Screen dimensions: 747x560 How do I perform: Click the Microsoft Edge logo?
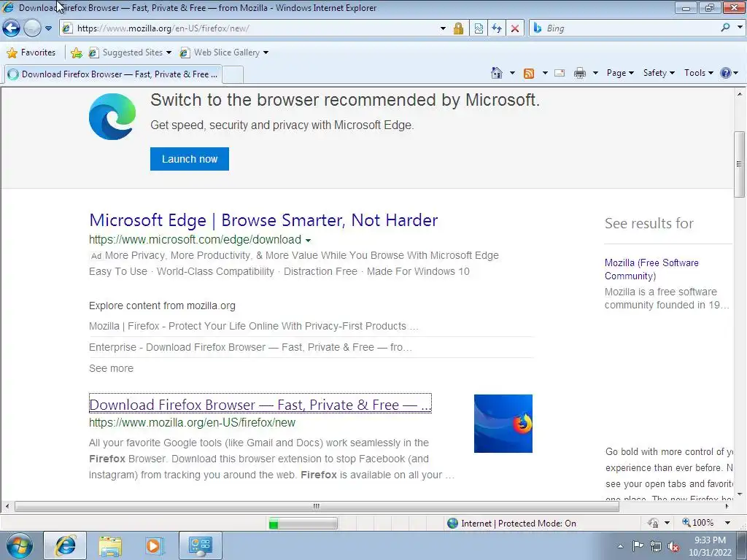(x=112, y=117)
